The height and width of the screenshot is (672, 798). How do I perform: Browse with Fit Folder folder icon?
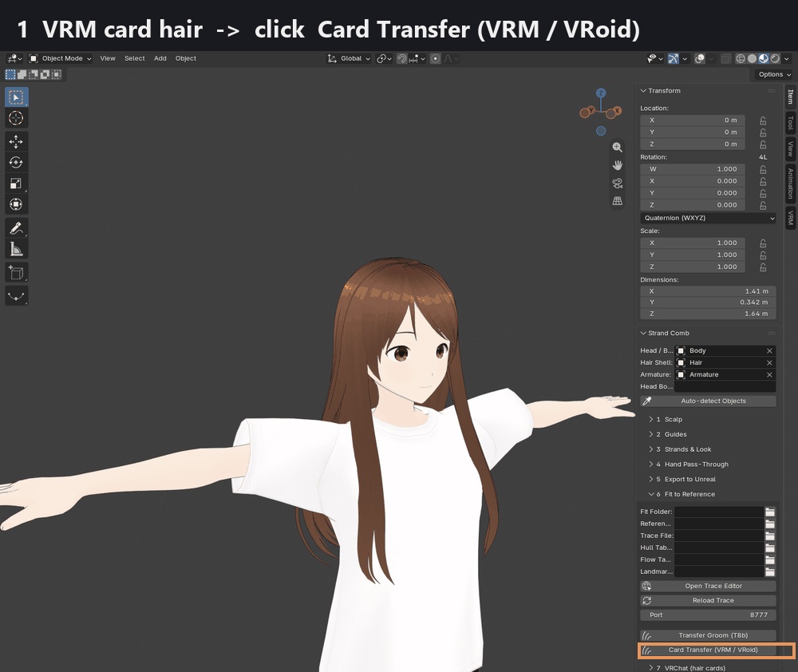pyautogui.click(x=770, y=512)
